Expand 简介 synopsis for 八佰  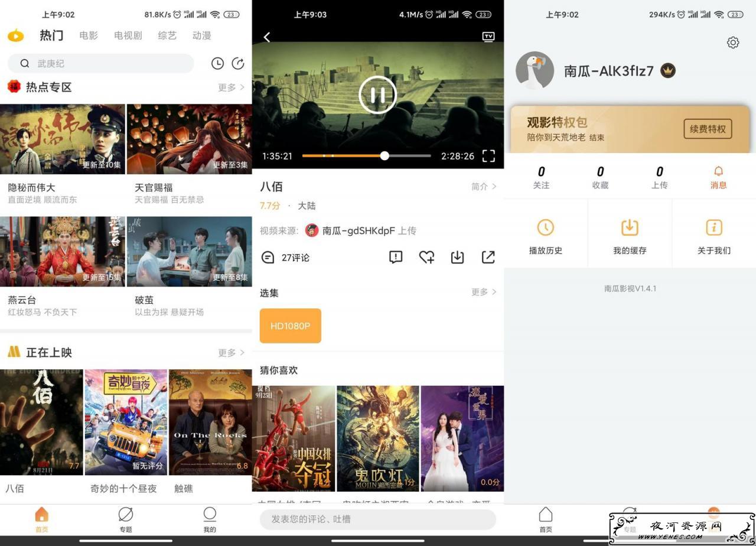(484, 186)
